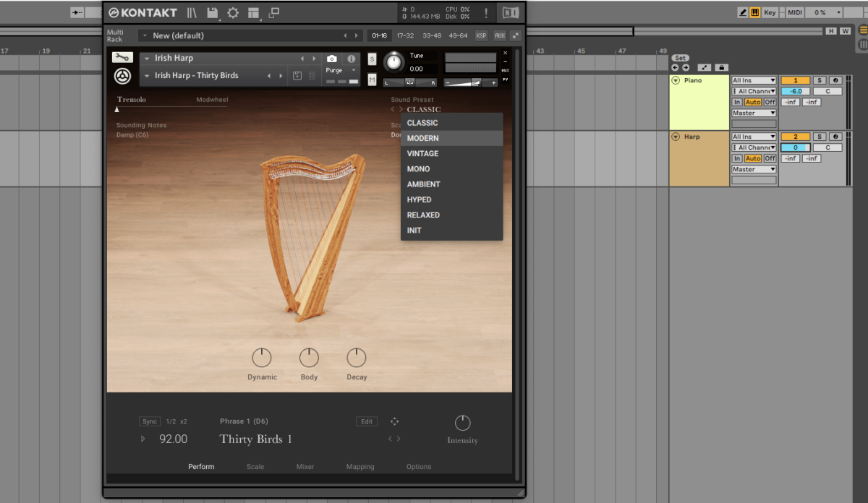Set Piano monitor to In

tap(737, 102)
